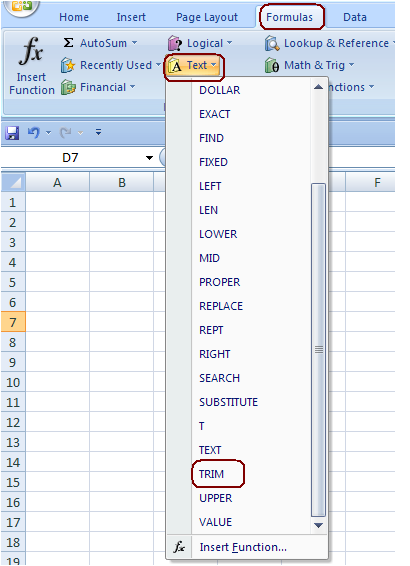This screenshot has height=566, width=410.
Task: Expand the Name Box dropdown arrow
Action: (x=149, y=158)
